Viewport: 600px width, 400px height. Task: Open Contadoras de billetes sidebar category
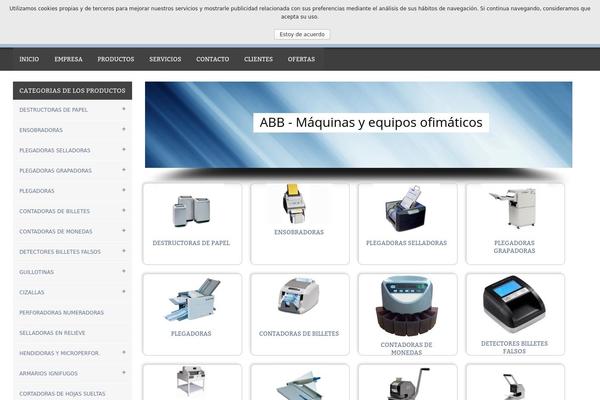point(55,211)
